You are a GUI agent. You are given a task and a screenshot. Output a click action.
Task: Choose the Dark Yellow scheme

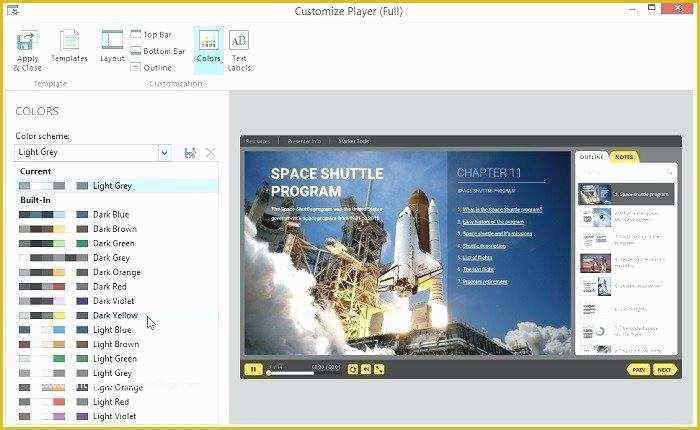(117, 315)
